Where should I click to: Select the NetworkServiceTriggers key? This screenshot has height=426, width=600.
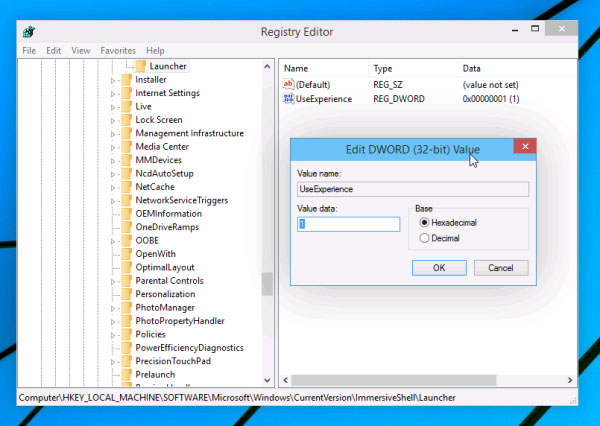182,200
